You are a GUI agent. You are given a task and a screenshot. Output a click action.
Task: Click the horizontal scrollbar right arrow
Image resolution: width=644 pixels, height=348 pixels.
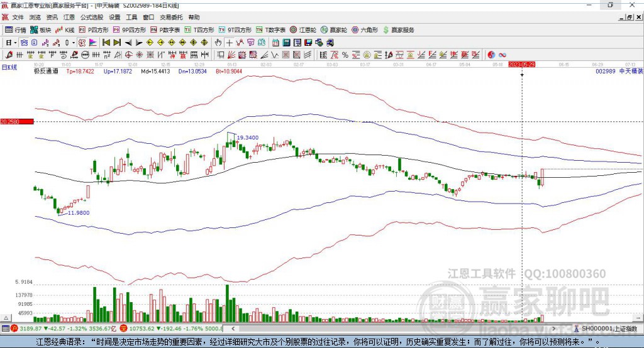coord(553,329)
